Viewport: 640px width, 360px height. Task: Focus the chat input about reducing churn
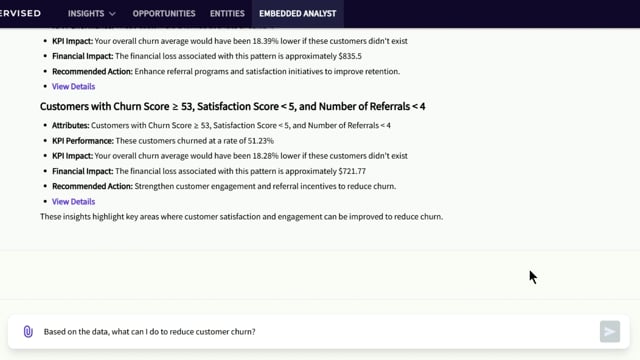click(x=318, y=331)
